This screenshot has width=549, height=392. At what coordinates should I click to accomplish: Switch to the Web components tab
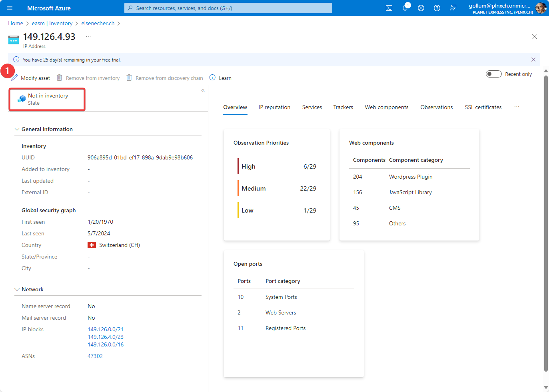tap(386, 107)
